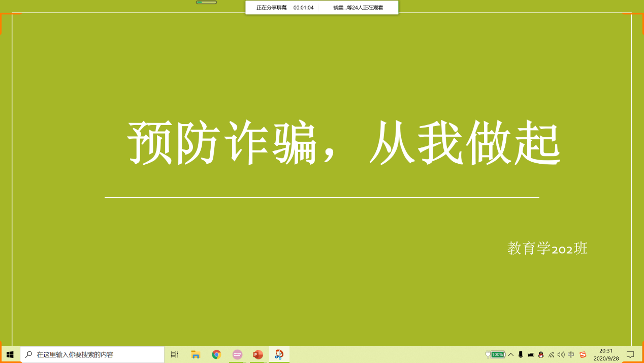The height and width of the screenshot is (363, 644).
Task: Open the pink round app on taskbar
Action: coord(237,354)
